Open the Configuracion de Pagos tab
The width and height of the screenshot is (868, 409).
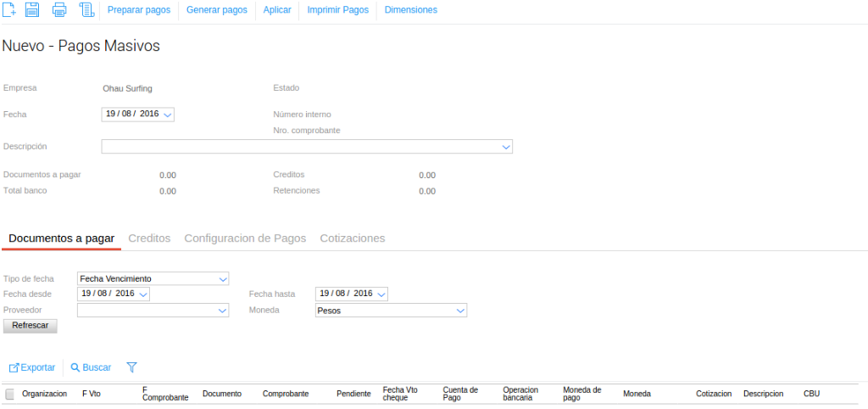click(x=245, y=238)
